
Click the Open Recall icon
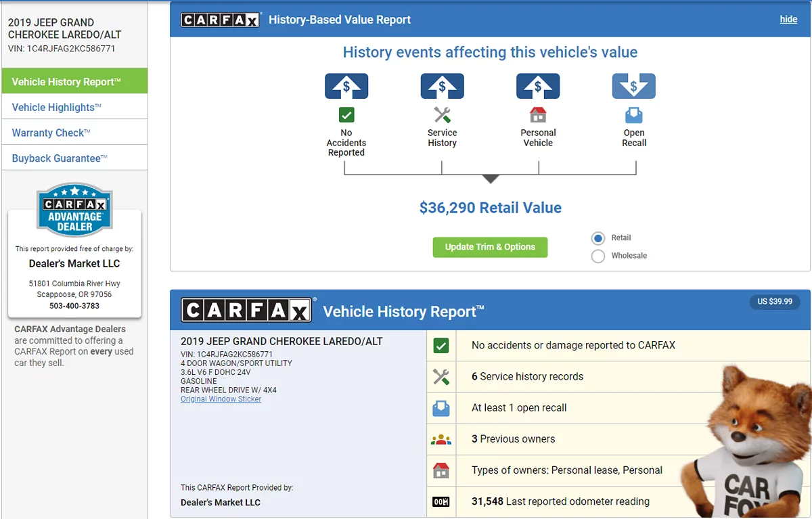[634, 115]
